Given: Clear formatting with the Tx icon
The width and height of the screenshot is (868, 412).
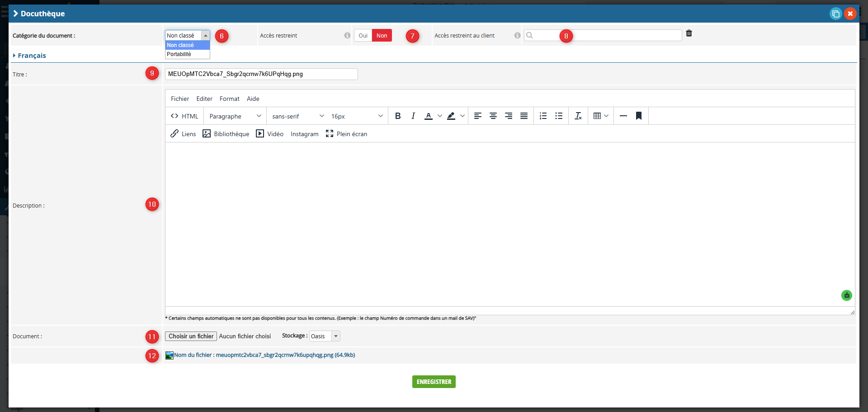Looking at the screenshot, I should click(578, 116).
